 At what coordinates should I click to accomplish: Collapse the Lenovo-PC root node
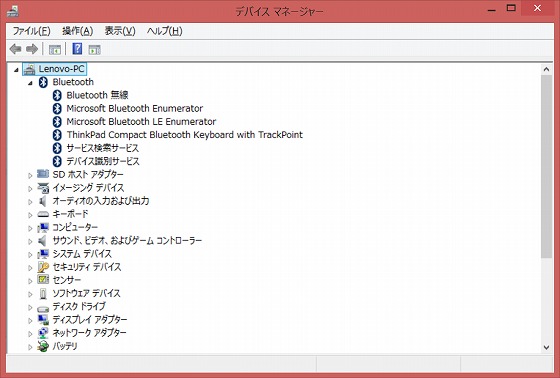[x=16, y=70]
